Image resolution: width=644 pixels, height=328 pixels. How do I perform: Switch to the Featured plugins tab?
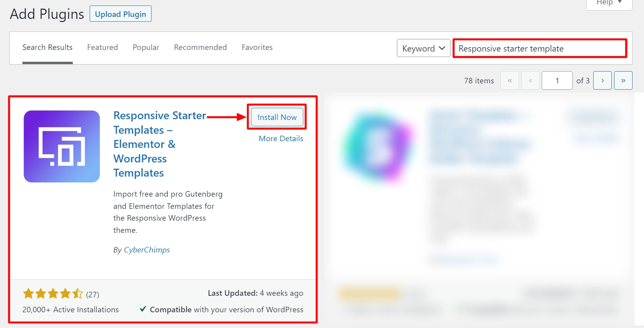click(102, 47)
